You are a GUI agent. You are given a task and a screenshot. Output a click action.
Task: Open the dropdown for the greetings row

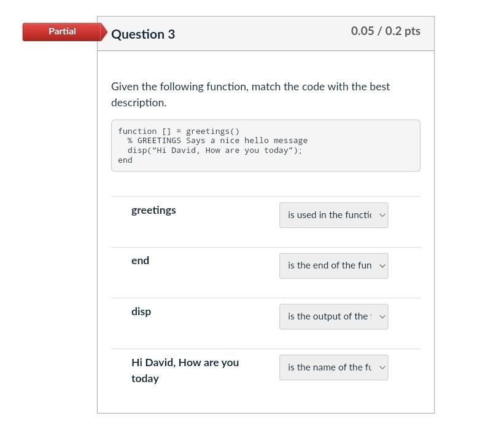pyautogui.click(x=333, y=215)
